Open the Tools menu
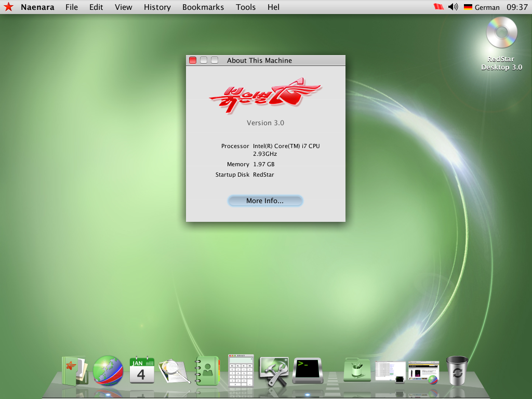The image size is (532, 399). (245, 7)
